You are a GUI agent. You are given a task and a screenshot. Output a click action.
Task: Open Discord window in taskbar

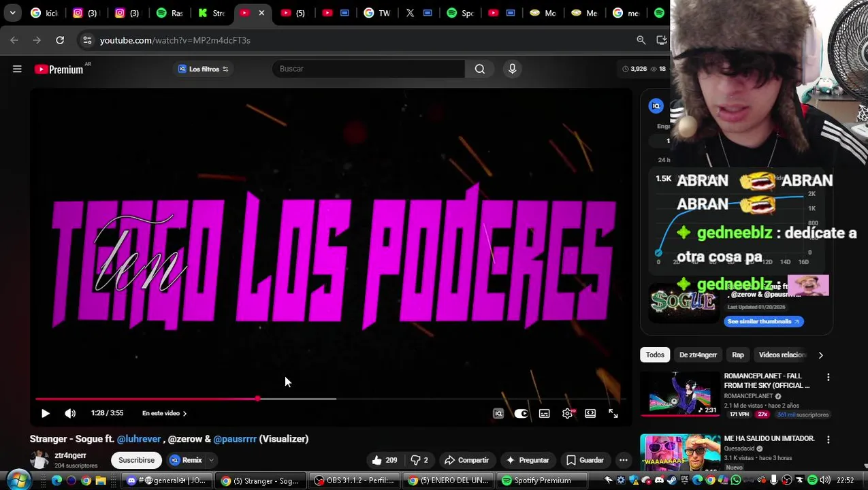point(166,480)
